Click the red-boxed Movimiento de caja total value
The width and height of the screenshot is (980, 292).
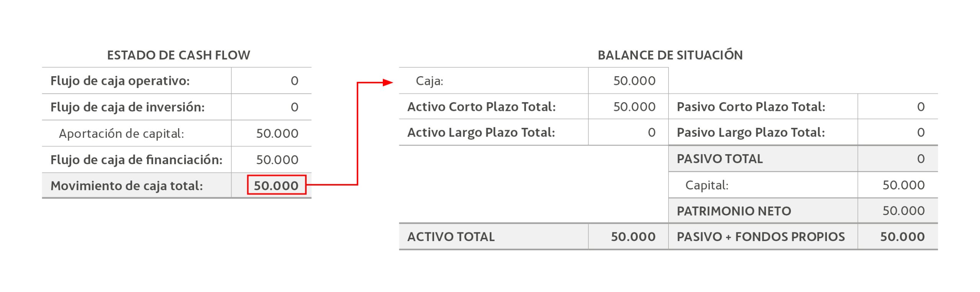[x=276, y=185]
